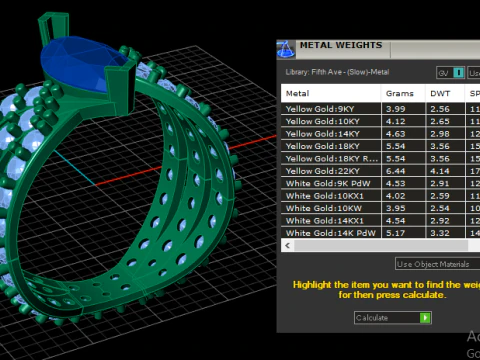The height and width of the screenshot is (360, 480).
Task: Click the 4.02 grams value
Action: click(396, 196)
